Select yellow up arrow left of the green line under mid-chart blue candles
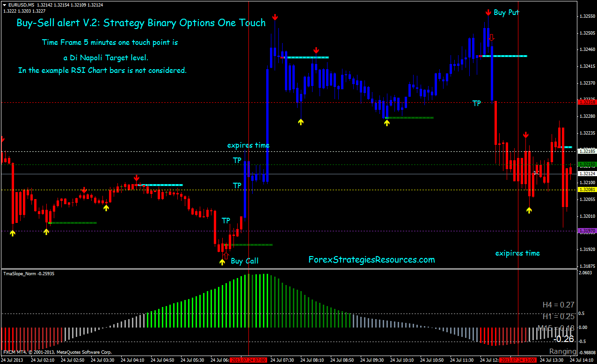The height and width of the screenshot is (364, 597). click(386, 122)
